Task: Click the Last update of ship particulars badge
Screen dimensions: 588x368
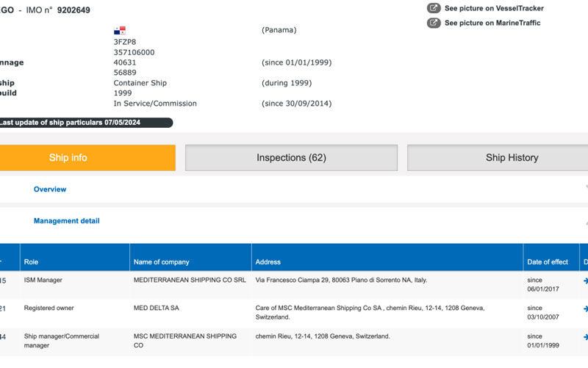Action: pyautogui.click(x=86, y=123)
